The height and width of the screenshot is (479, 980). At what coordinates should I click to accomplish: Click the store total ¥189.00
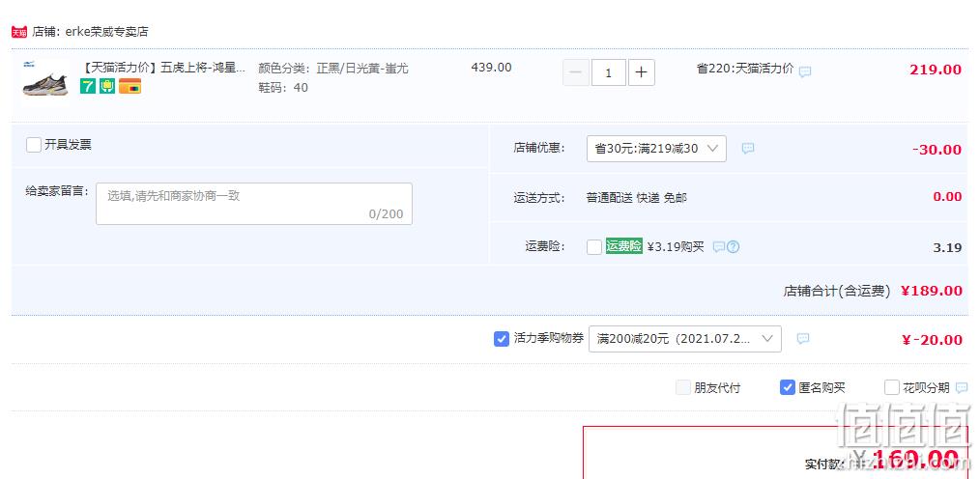click(x=932, y=291)
